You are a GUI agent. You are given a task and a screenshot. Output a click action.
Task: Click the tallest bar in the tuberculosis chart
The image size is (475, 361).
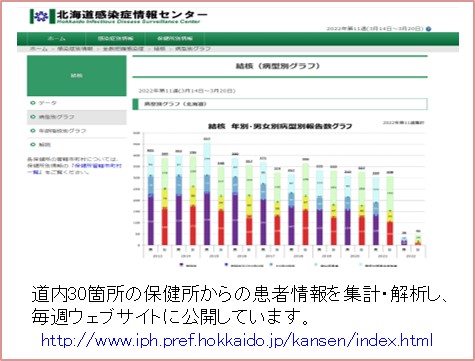click(207, 194)
